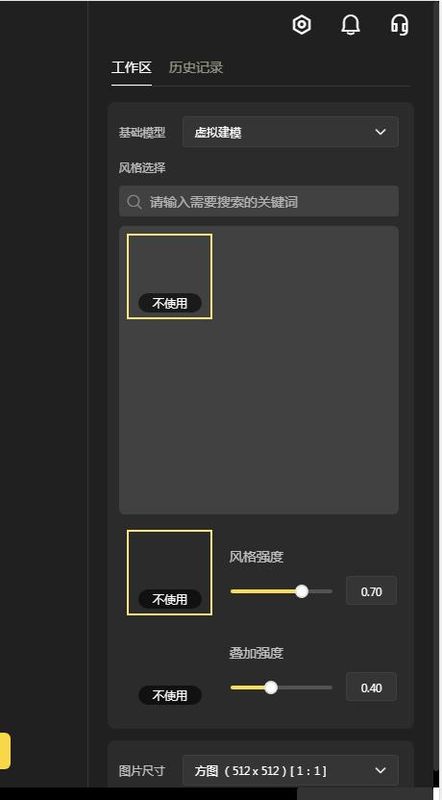Expand the chevron arrow of 基础模型 dropdown

click(380, 132)
